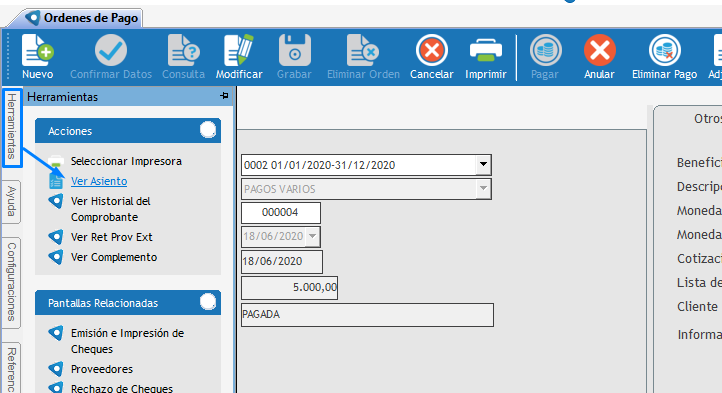Click icon beside Ver Ret Prov Ext
Viewport: 722px width, 393px height.
[x=56, y=237]
